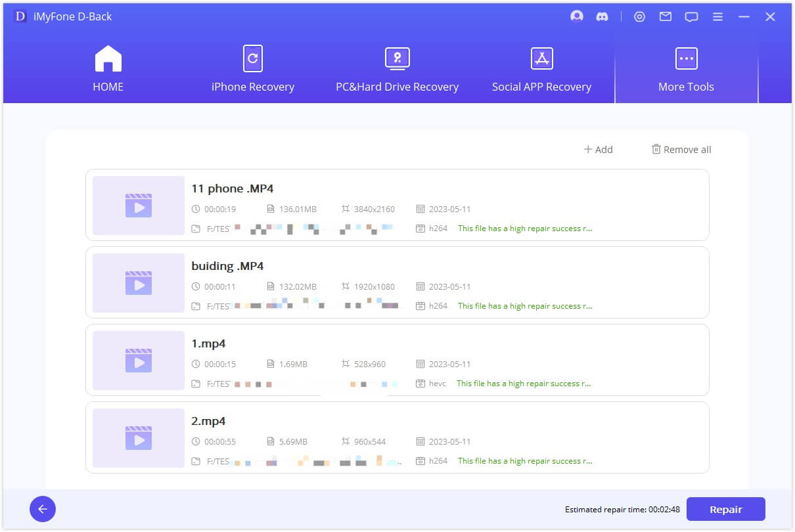
Task: Click the clock icon in 11 phone .MP4 row
Action: click(195, 210)
